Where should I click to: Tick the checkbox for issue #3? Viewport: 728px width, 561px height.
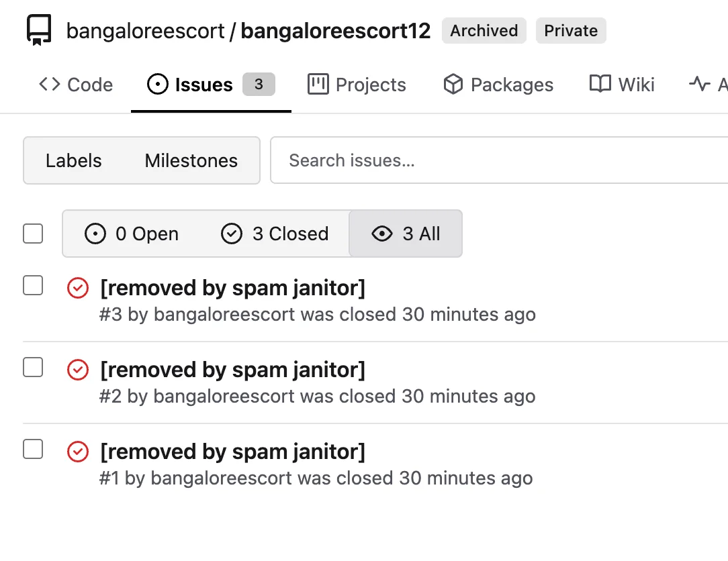pos(33,285)
